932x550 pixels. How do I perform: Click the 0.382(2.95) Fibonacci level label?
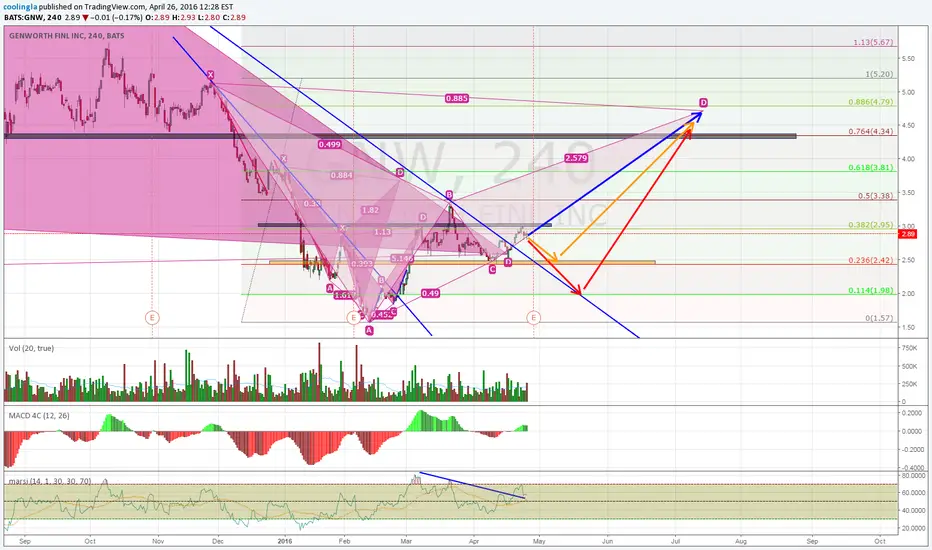(x=870, y=225)
